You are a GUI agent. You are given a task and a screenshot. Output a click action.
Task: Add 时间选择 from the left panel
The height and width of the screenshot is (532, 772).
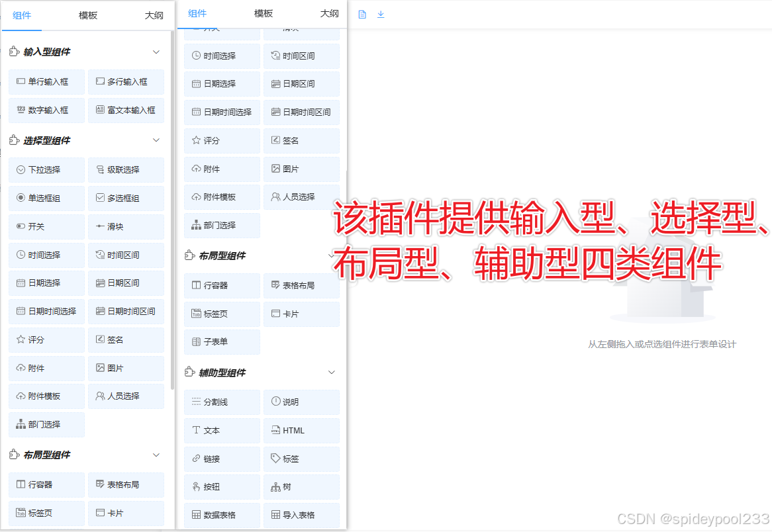click(47, 255)
